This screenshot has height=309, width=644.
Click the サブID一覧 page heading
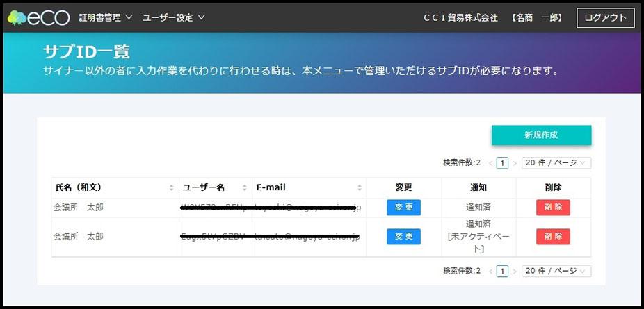[x=87, y=52]
